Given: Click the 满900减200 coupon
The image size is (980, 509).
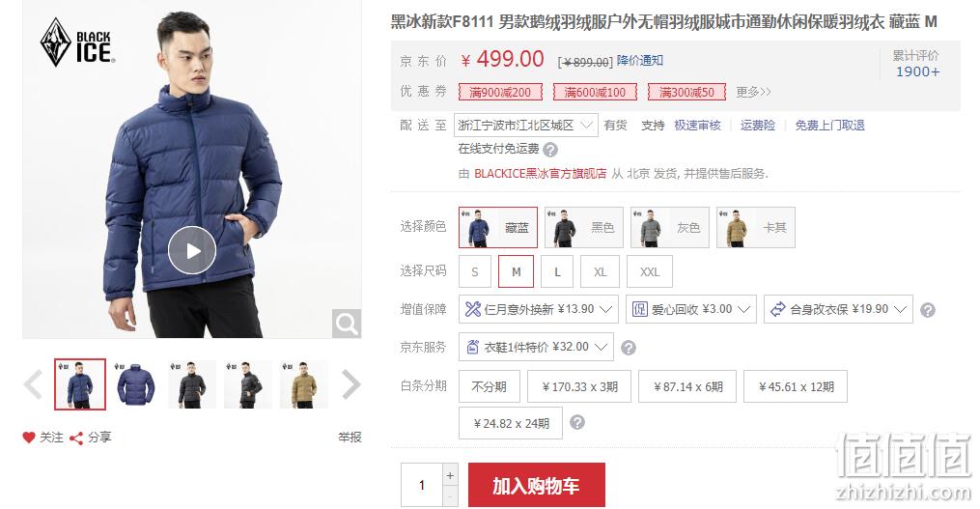Looking at the screenshot, I should tap(500, 92).
